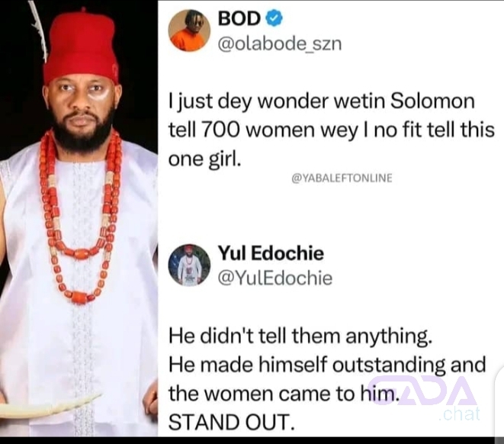Select the reply line "He didn't tell them anything."
This screenshot has width=504, height=444.
click(x=300, y=336)
